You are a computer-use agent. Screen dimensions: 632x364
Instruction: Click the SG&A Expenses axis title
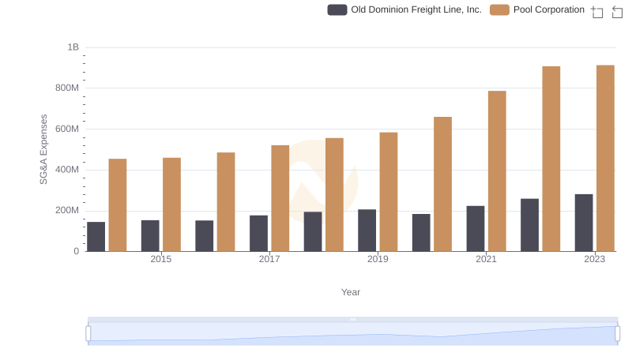43,149
